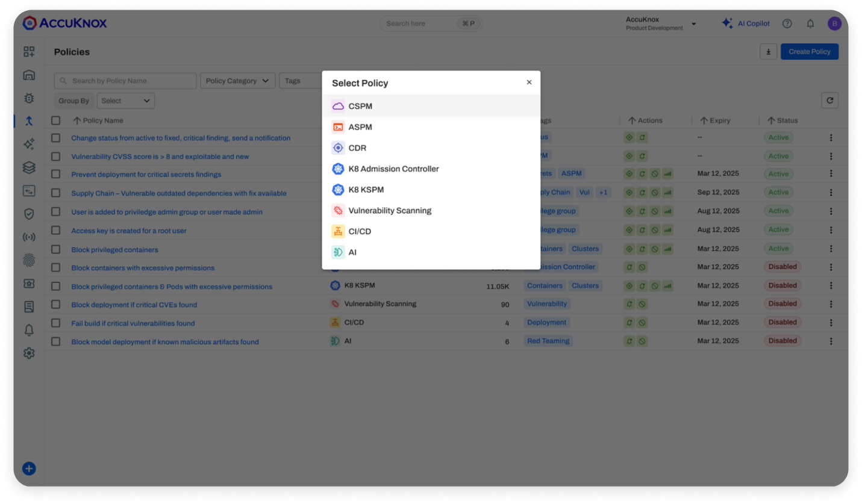This screenshot has height=504, width=862.
Task: Expand the Policy Category dropdown
Action: [237, 81]
